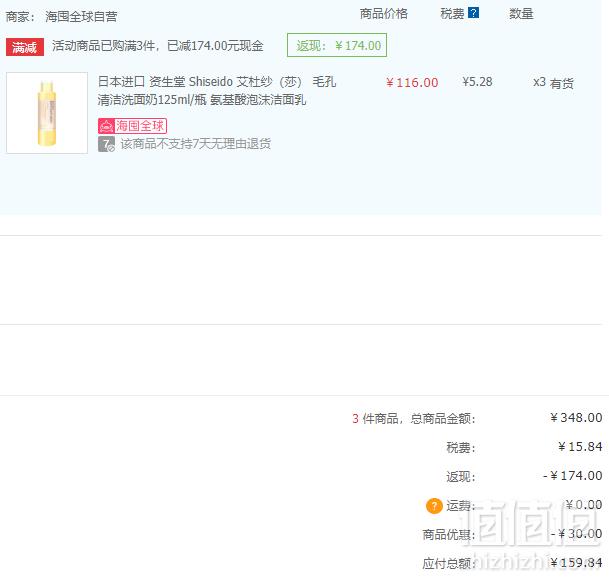The image size is (609, 579).
Task: Click the 总商品金额 label
Action: click(442, 418)
